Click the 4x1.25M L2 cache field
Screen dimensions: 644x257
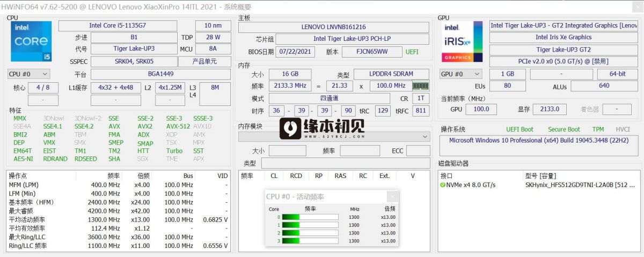170,88
